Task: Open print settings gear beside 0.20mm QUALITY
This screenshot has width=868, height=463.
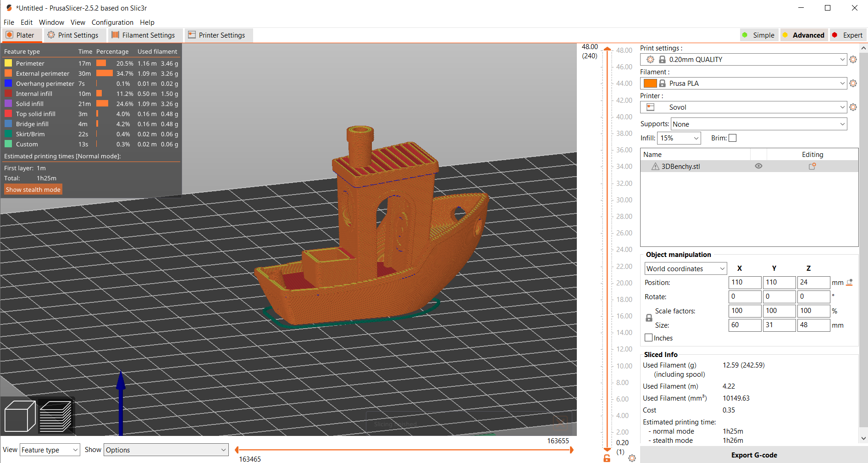Action: (853, 60)
